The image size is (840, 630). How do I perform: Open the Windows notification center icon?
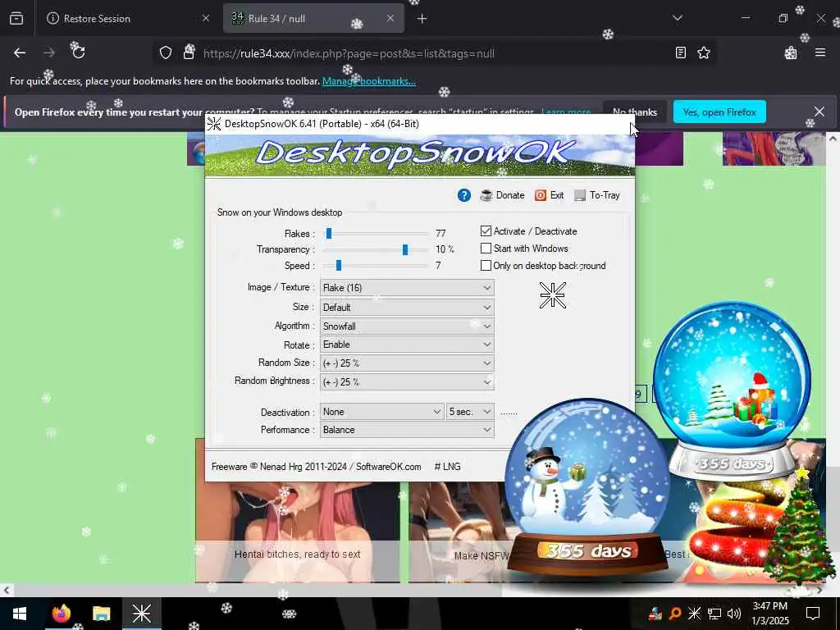(x=813, y=614)
